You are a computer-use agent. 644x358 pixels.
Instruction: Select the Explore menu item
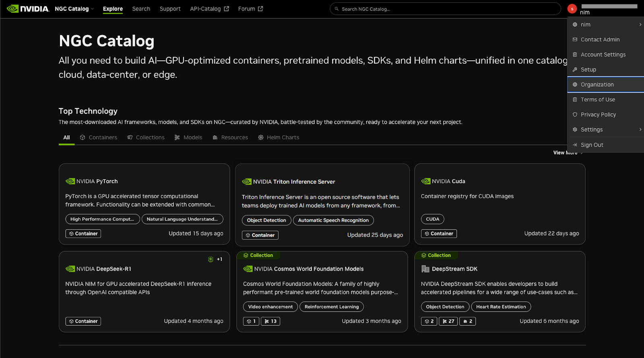113,9
